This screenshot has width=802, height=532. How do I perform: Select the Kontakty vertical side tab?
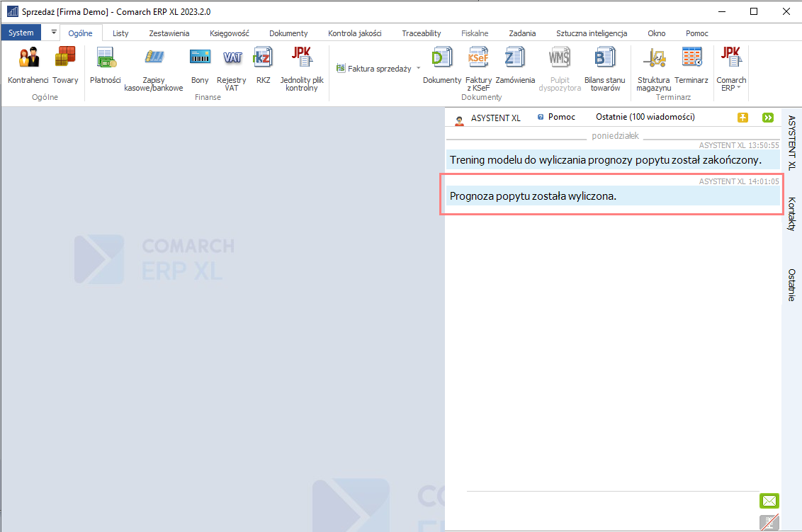(792, 214)
